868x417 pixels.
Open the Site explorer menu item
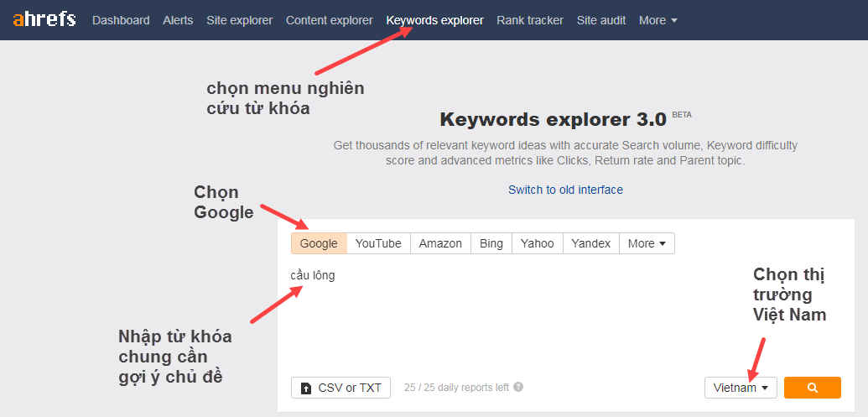[x=239, y=20]
